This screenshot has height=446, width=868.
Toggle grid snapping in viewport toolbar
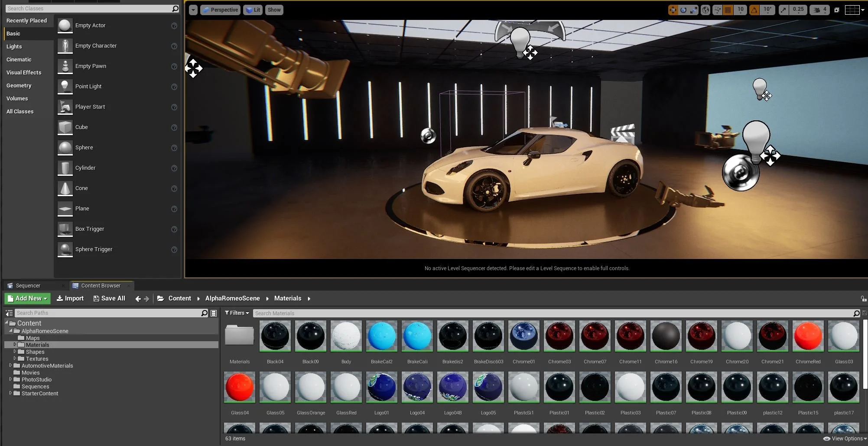(x=728, y=10)
